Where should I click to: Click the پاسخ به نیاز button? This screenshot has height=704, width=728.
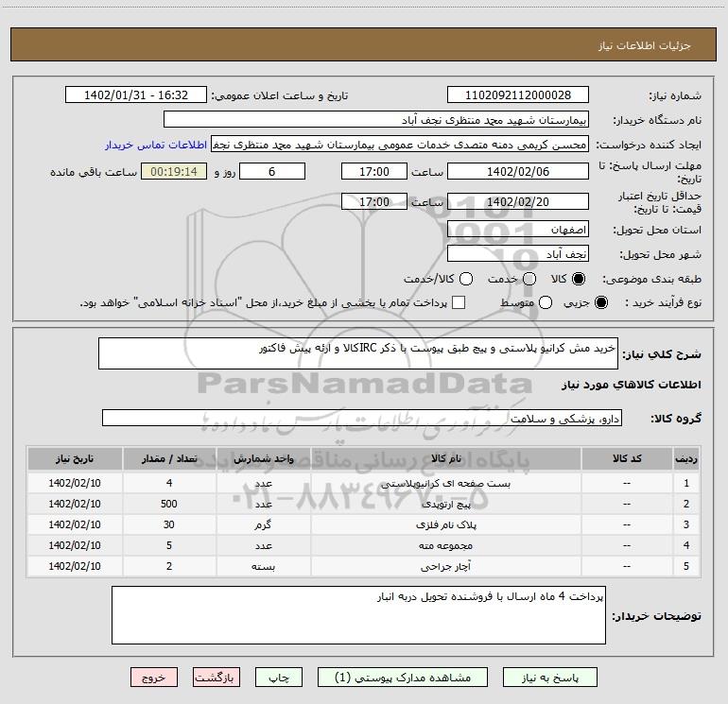click(x=549, y=678)
